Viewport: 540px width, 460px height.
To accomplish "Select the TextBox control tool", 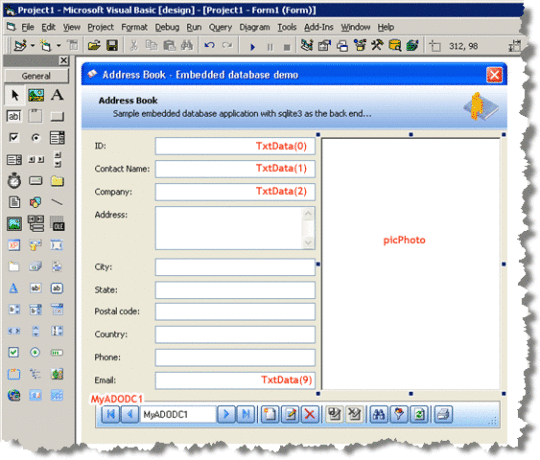I will (14, 116).
